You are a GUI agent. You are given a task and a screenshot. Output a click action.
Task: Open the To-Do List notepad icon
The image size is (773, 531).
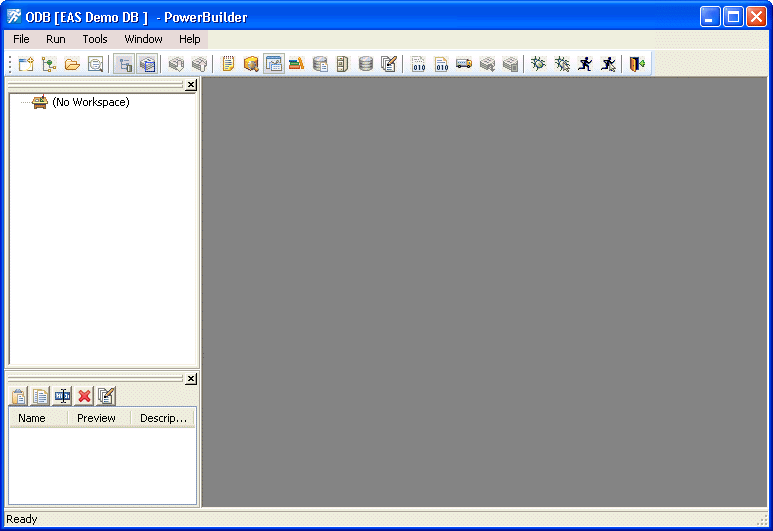228,64
